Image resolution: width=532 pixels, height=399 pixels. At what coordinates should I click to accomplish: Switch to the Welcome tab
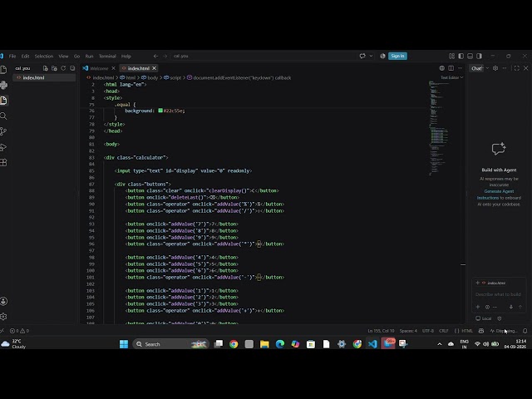pyautogui.click(x=99, y=68)
